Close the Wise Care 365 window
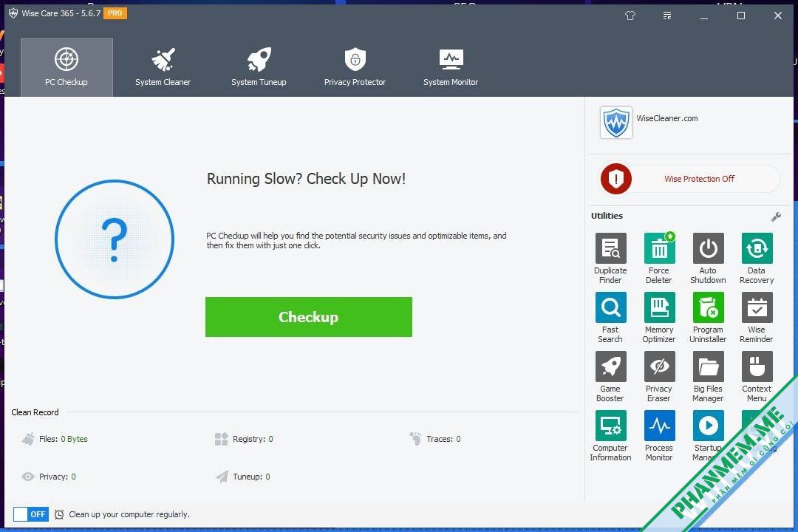Viewport: 798px width, 532px height. pos(777,16)
